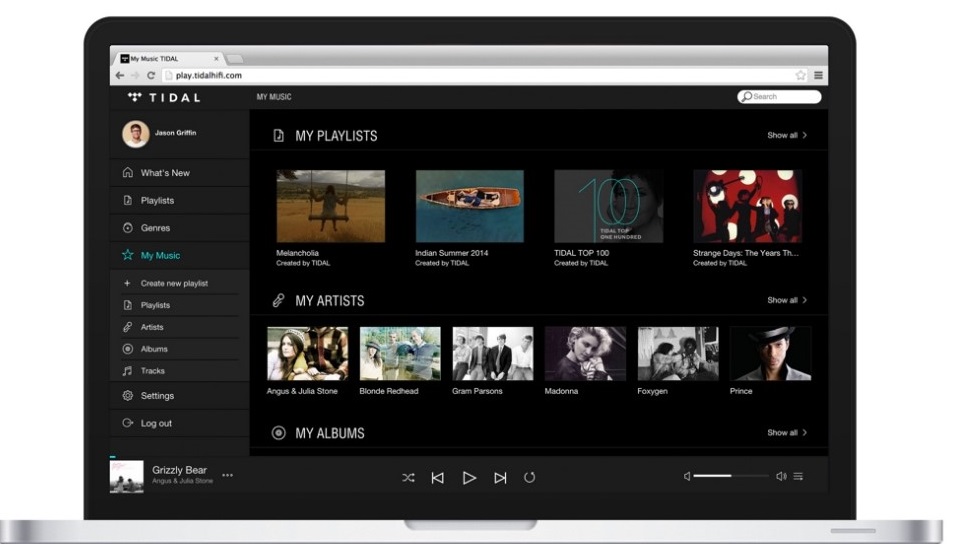The image size is (953, 544).
Task: Skip to previous track
Action: tap(438, 478)
